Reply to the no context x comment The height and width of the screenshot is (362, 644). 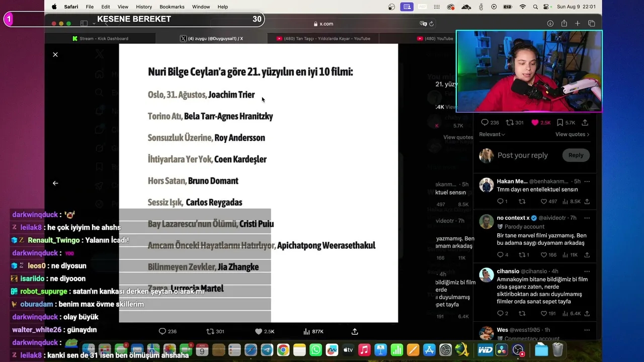500,255
